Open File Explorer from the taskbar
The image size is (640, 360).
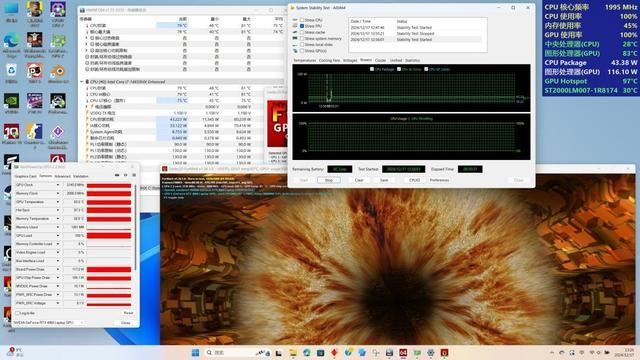tap(293, 353)
